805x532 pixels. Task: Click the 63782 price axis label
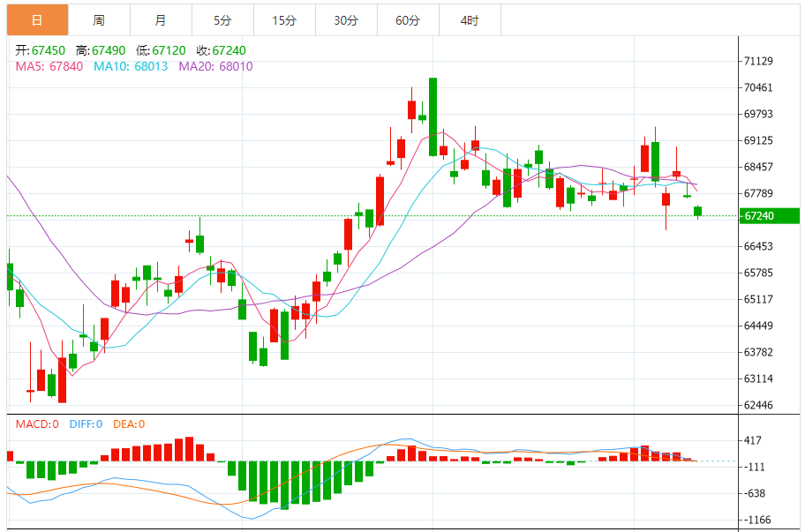(758, 352)
